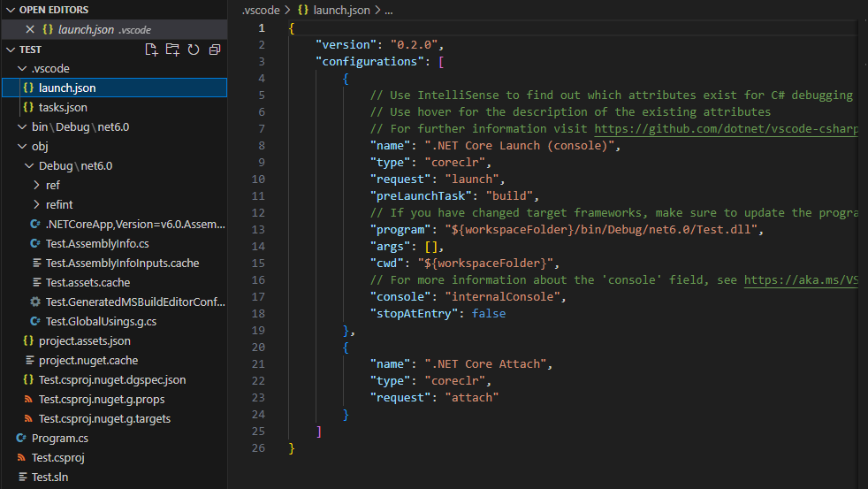Click the lines icon of Test.assets.cache

click(36, 282)
